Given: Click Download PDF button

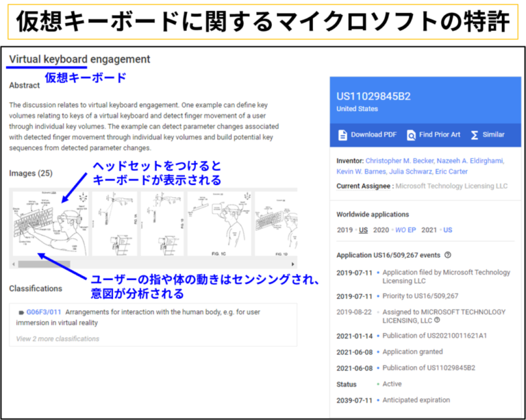Looking at the screenshot, I should pos(367,135).
